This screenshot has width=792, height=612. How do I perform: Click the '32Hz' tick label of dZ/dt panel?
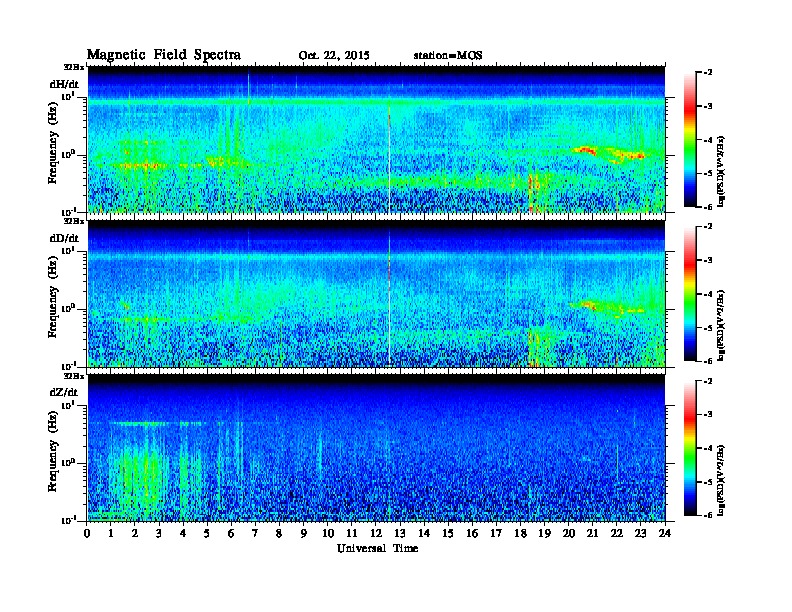pyautogui.click(x=74, y=376)
